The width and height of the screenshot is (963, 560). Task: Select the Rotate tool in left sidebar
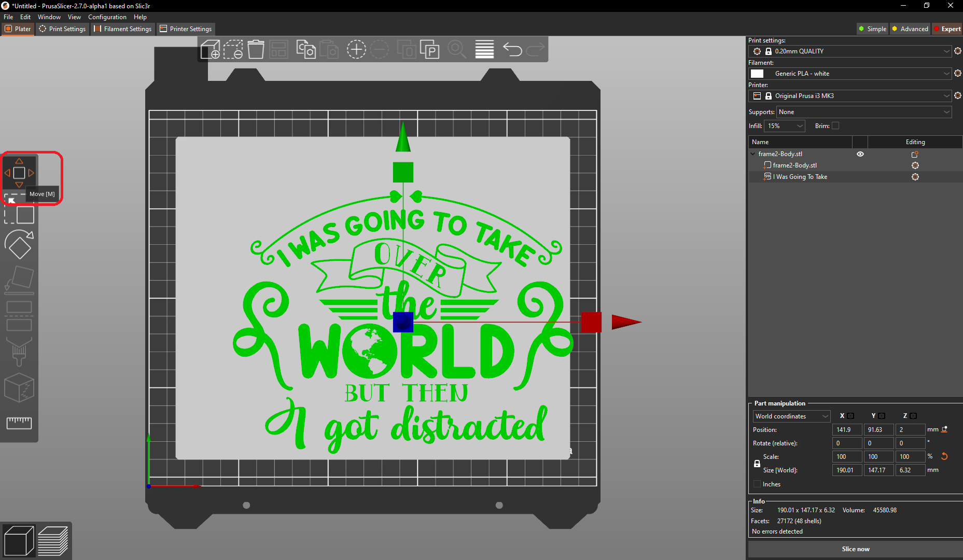point(19,244)
